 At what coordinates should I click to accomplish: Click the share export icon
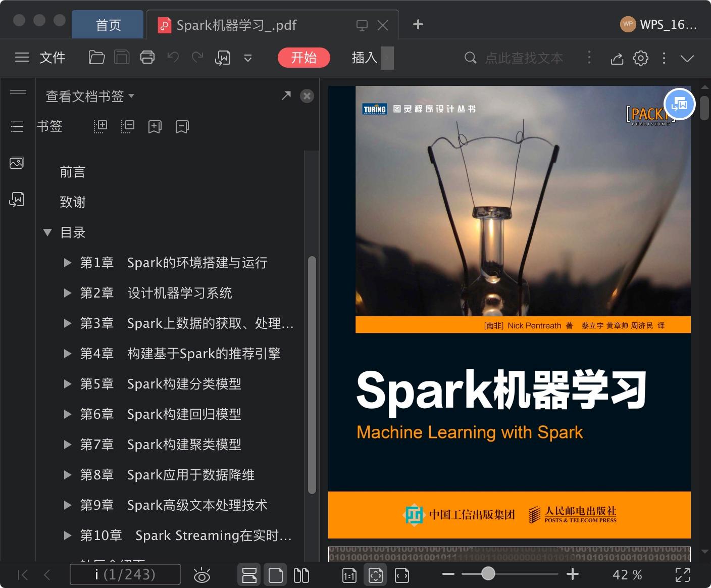tap(617, 59)
